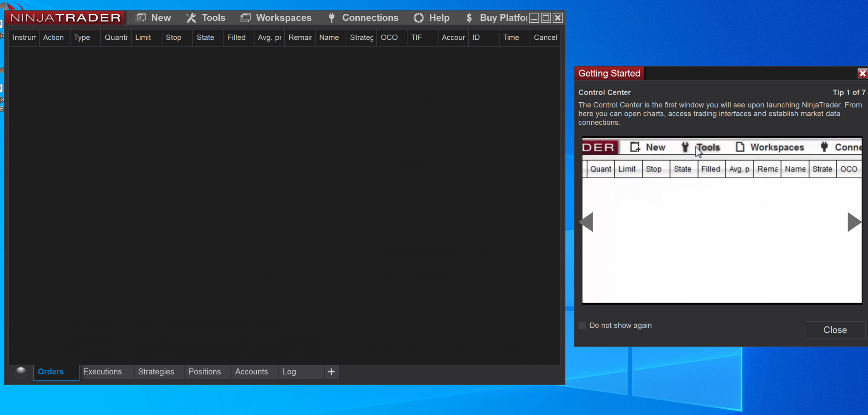This screenshot has height=415, width=868.
Task: Click the Action column header
Action: 54,38
